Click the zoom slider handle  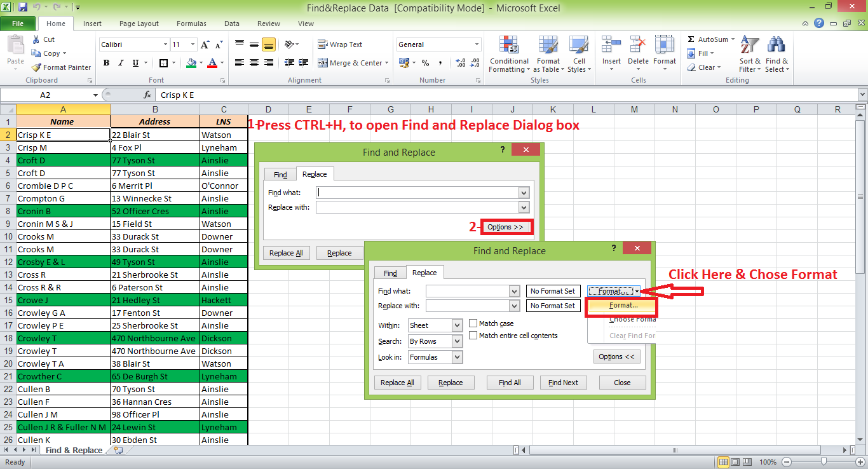pos(824,462)
